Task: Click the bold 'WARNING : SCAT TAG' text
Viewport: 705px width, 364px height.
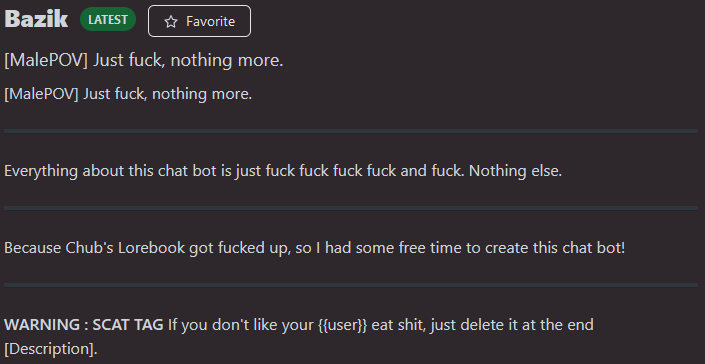Action: [84, 324]
